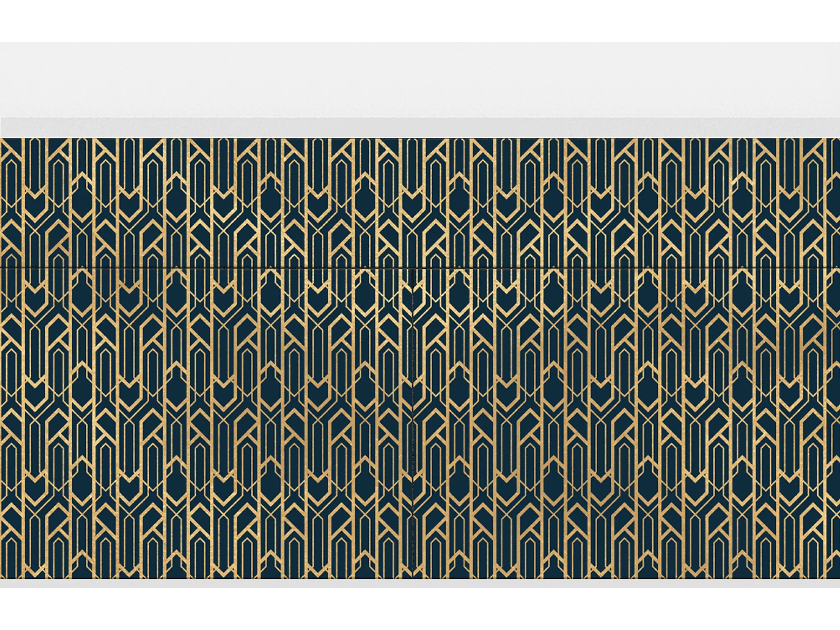Click the blank white margin below the cabinet
This screenshot has width=840, height=630.
[x=420, y=609]
